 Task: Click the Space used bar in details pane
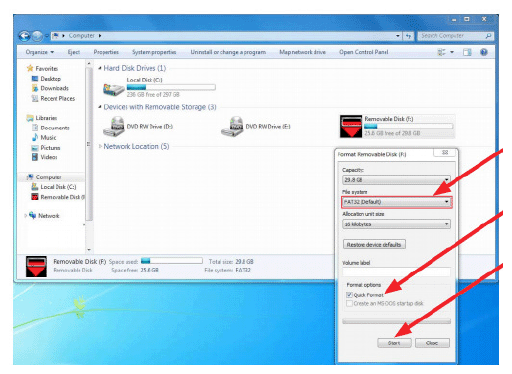click(172, 261)
